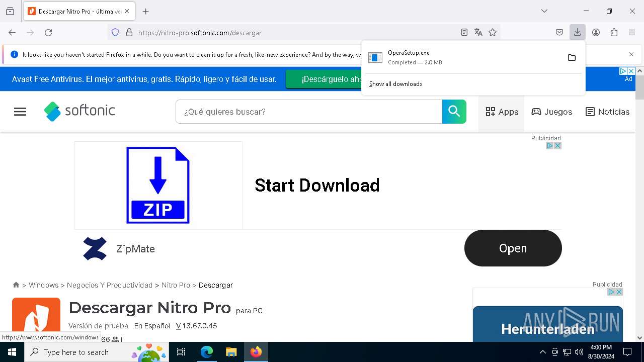644x362 pixels.
Task: Click the Avast ¡Descárguelo ahora button
Action: [324, 79]
